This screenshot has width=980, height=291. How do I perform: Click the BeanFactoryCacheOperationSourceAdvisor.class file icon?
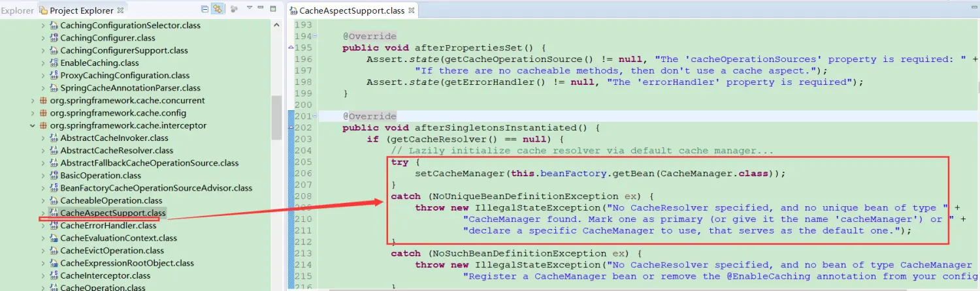54,188
